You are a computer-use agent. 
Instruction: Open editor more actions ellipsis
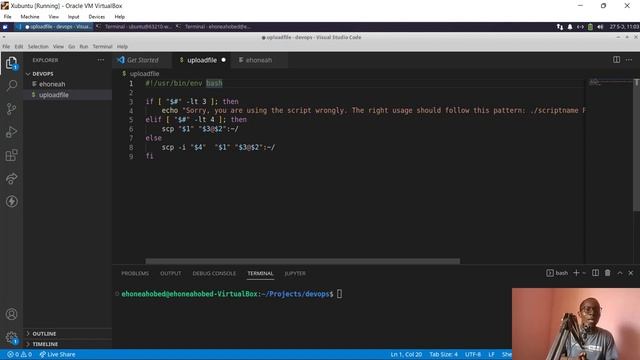[x=629, y=60]
